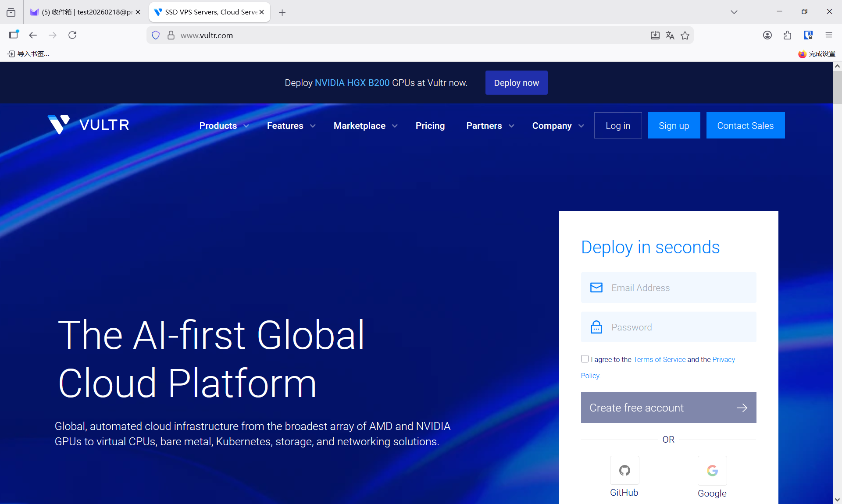Click the tracking protection shield icon
This screenshot has width=842, height=504.
click(156, 35)
